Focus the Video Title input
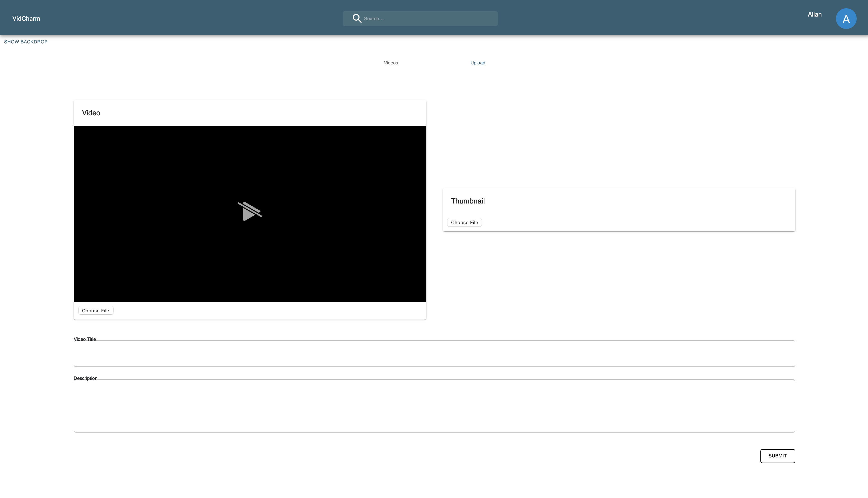 click(435, 353)
